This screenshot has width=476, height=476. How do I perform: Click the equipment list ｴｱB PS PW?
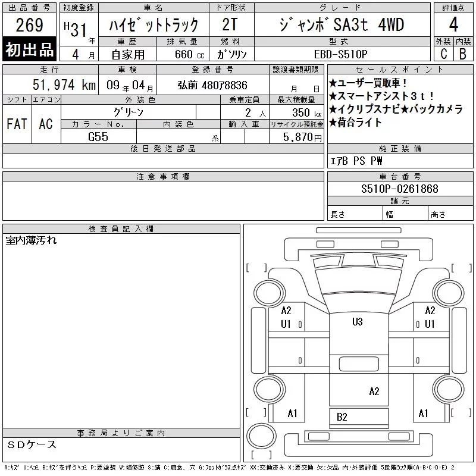(356, 161)
